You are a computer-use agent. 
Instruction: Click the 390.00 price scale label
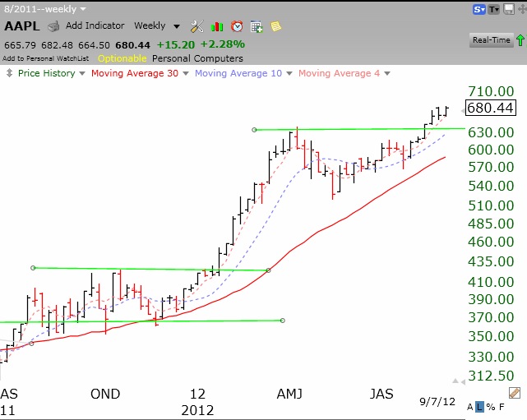tap(491, 299)
